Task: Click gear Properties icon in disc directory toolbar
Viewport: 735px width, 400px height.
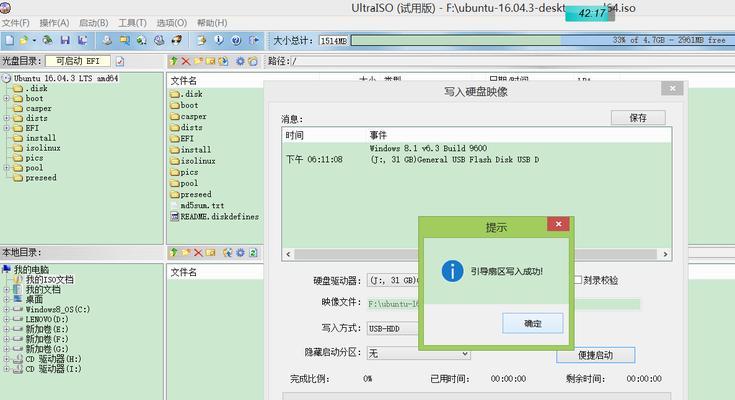Action: tap(240, 61)
